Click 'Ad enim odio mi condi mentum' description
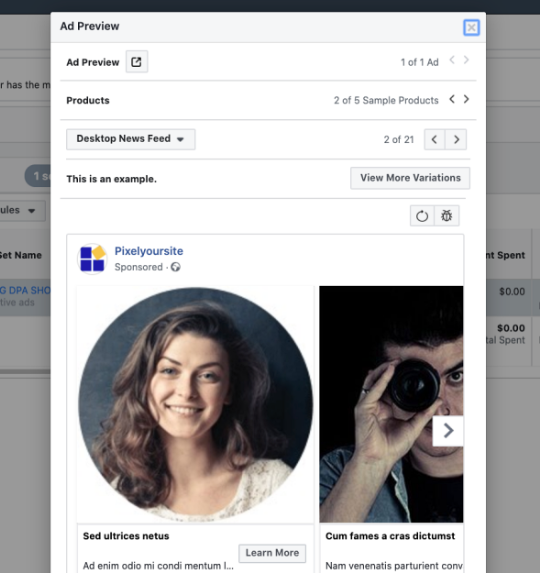The width and height of the screenshot is (540, 573). point(158,566)
